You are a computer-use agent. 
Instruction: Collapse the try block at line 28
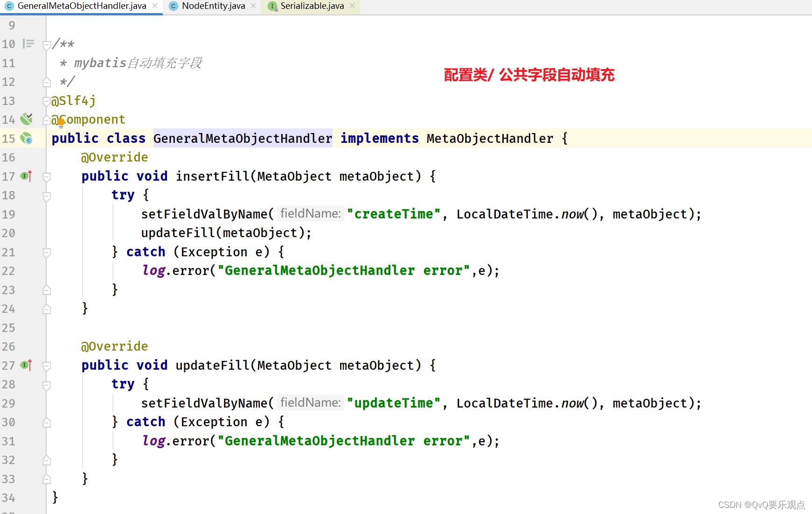coord(47,385)
